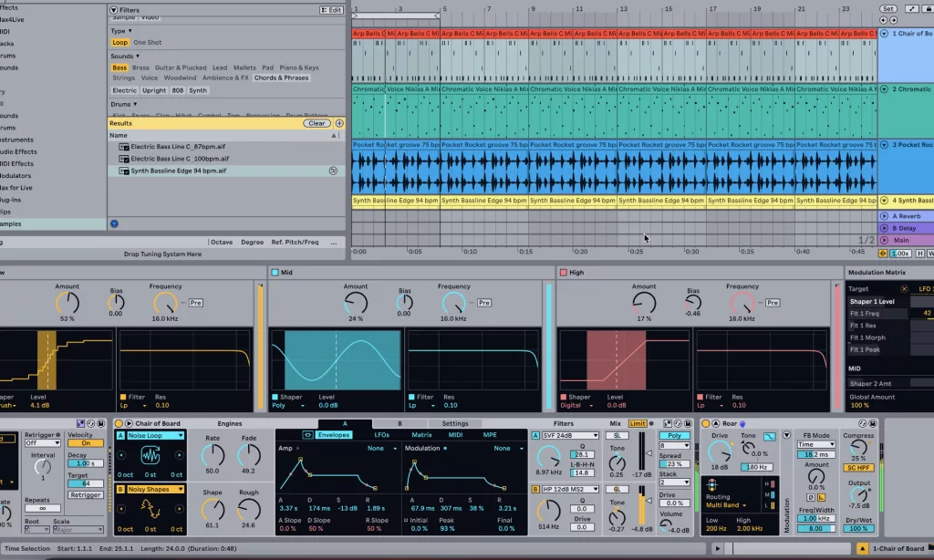The image size is (934, 560).
Task: Close the Modulation Matrix target with the X icon
Action: (x=904, y=289)
